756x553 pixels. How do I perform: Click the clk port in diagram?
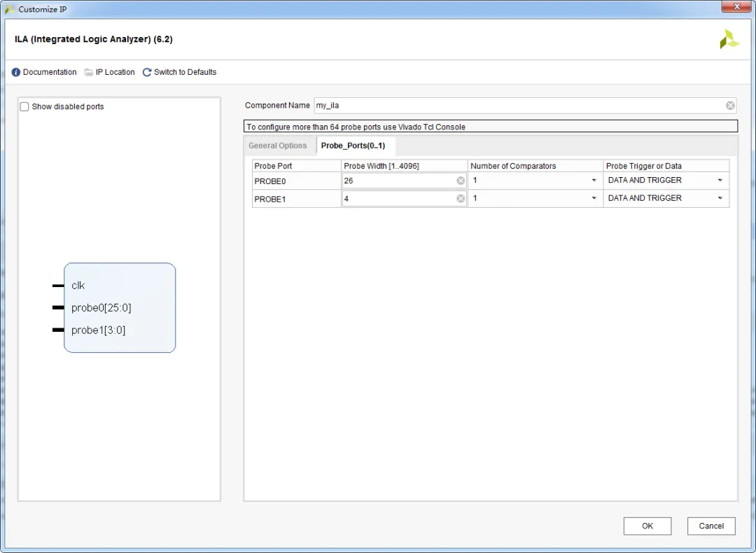[78, 286]
